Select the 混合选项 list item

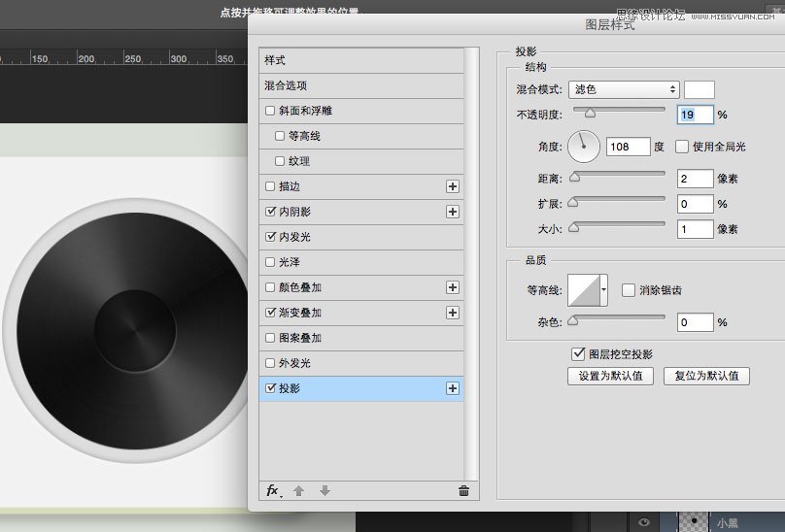point(361,85)
